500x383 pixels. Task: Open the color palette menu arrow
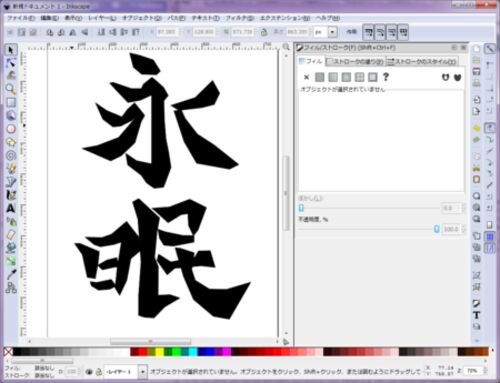[493, 351]
